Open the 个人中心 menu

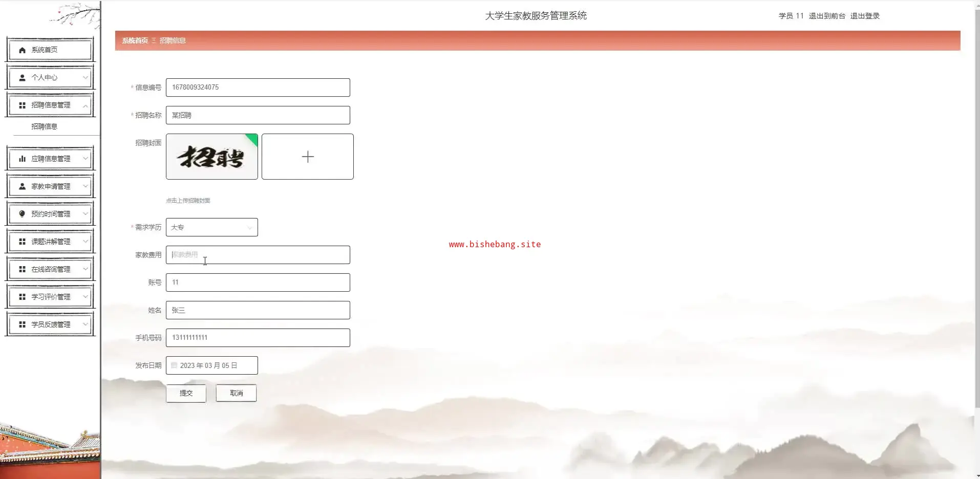(x=50, y=78)
